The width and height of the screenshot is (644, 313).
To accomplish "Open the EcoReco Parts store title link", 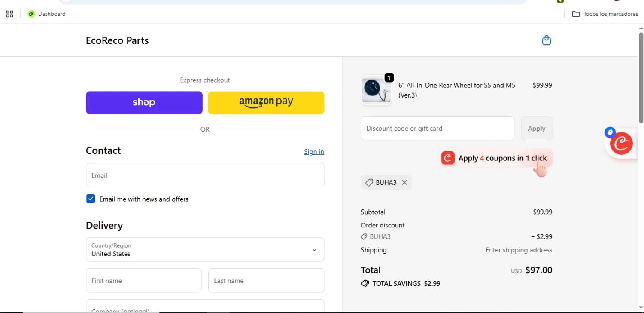I will click(x=117, y=40).
